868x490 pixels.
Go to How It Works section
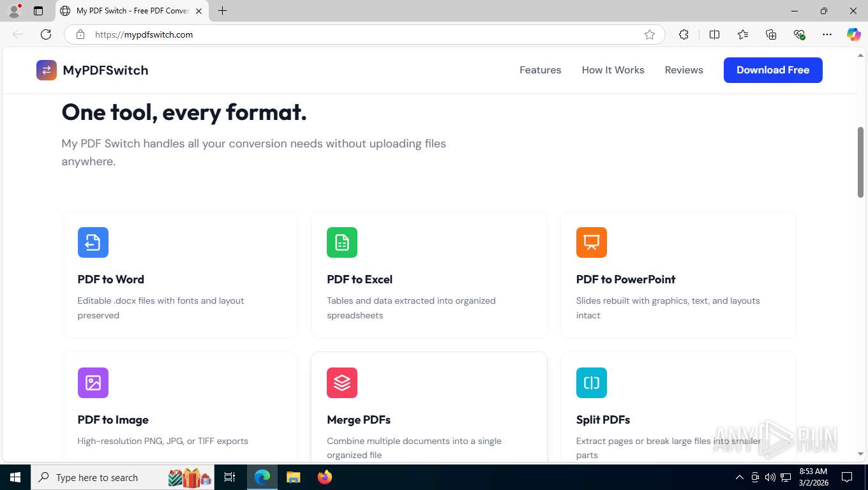coord(613,70)
